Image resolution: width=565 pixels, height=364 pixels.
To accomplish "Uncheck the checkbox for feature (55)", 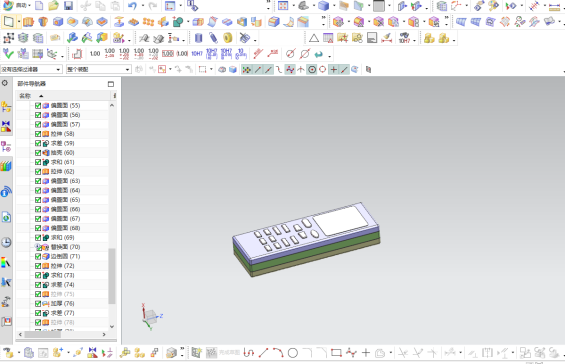I will coord(37,106).
